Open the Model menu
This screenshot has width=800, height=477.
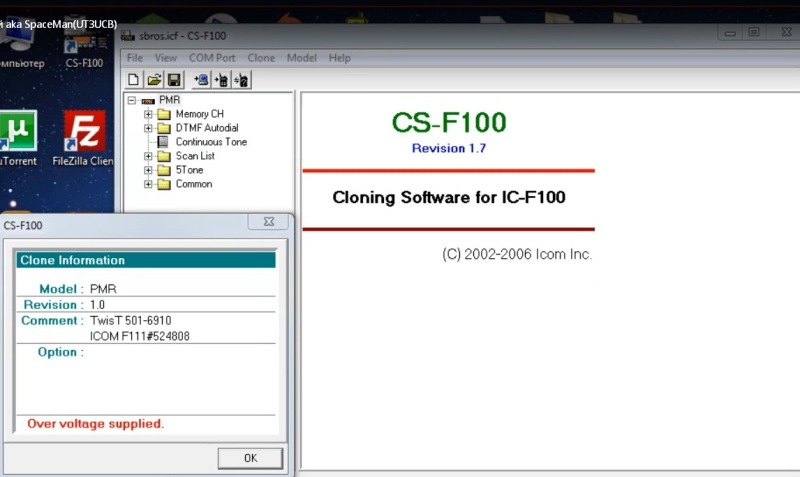302,58
